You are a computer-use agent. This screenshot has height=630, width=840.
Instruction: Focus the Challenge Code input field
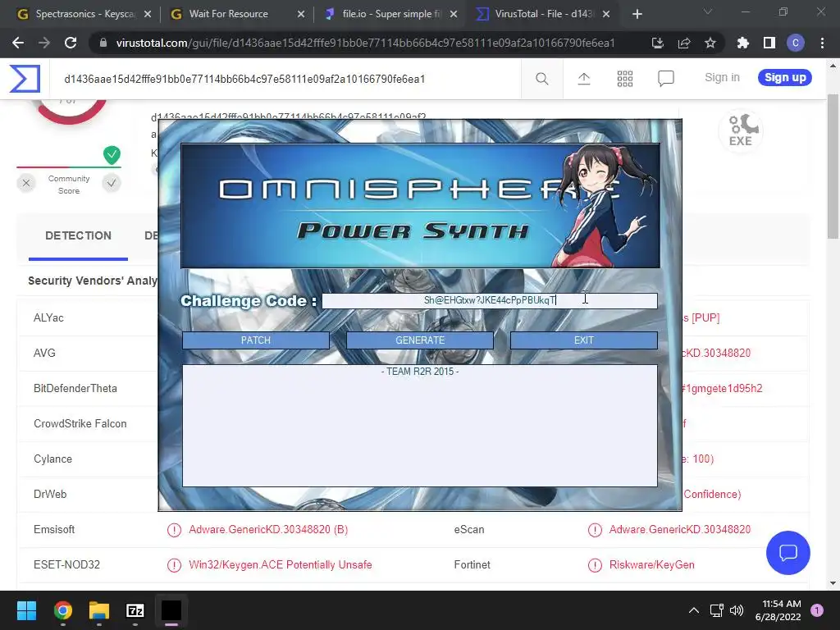click(x=489, y=300)
